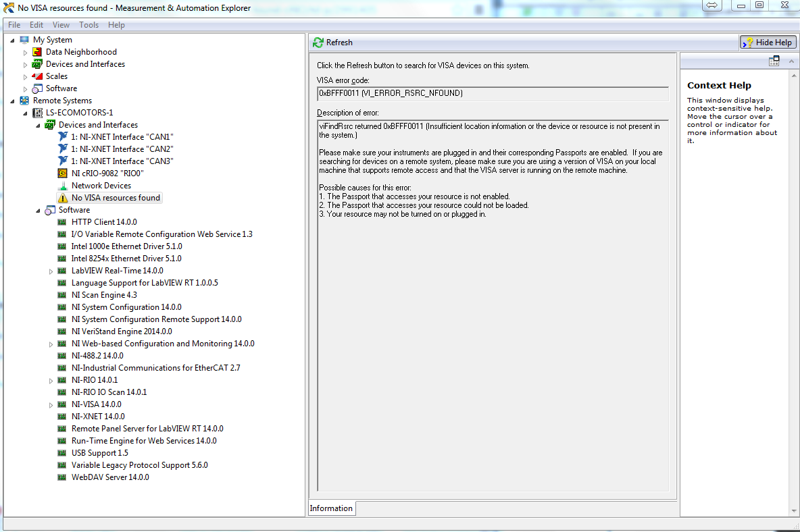Click the My System computer icon

pos(24,40)
